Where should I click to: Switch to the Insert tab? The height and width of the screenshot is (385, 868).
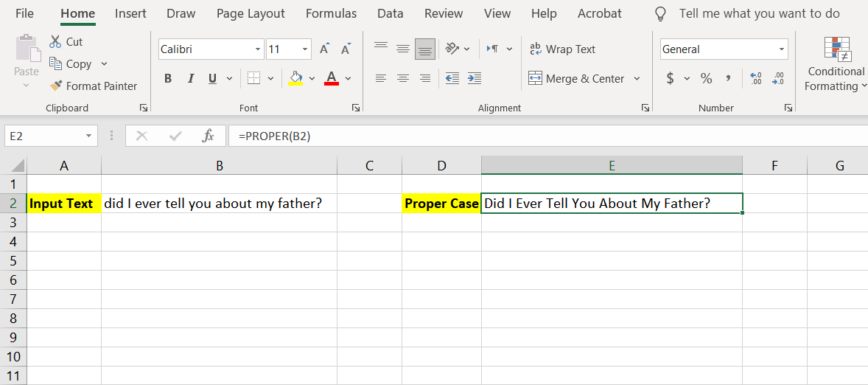(130, 13)
